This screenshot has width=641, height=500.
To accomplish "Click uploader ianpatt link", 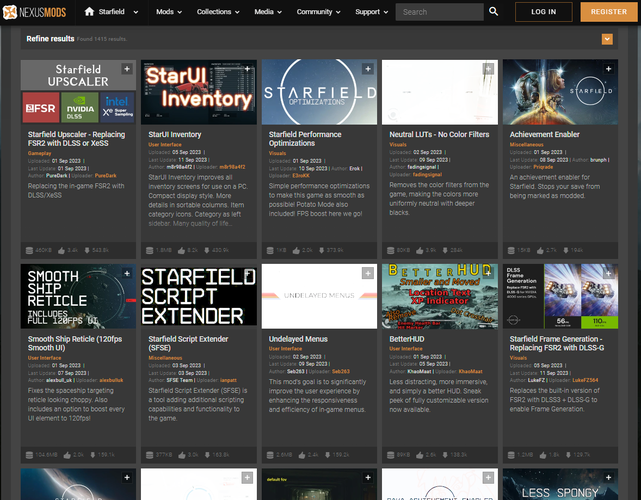I will click(x=228, y=380).
